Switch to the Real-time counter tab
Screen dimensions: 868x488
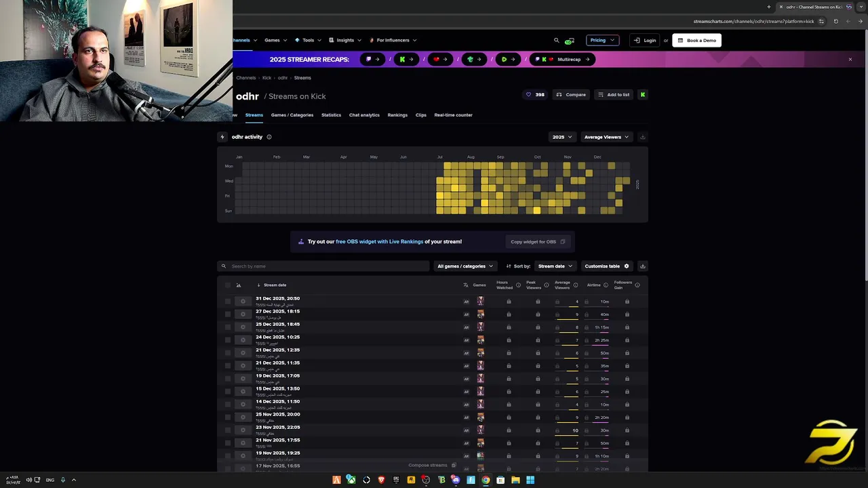453,115
